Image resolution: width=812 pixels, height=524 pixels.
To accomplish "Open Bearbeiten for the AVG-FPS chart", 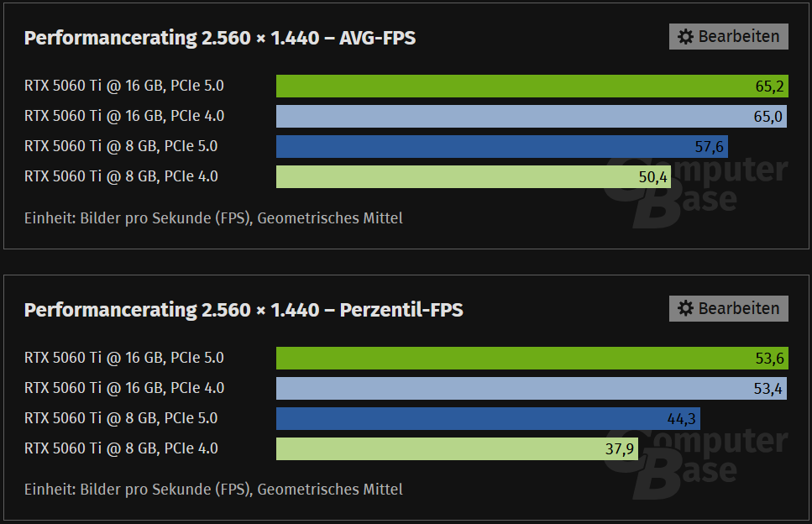I will tap(729, 37).
